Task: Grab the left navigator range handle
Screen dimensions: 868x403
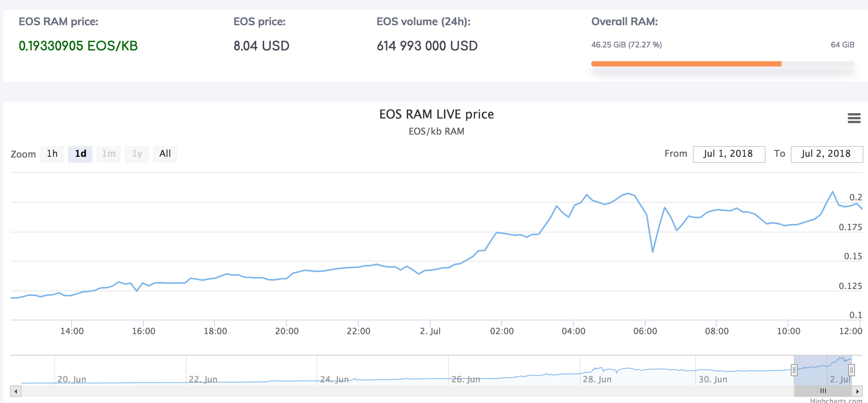Action: pos(794,370)
